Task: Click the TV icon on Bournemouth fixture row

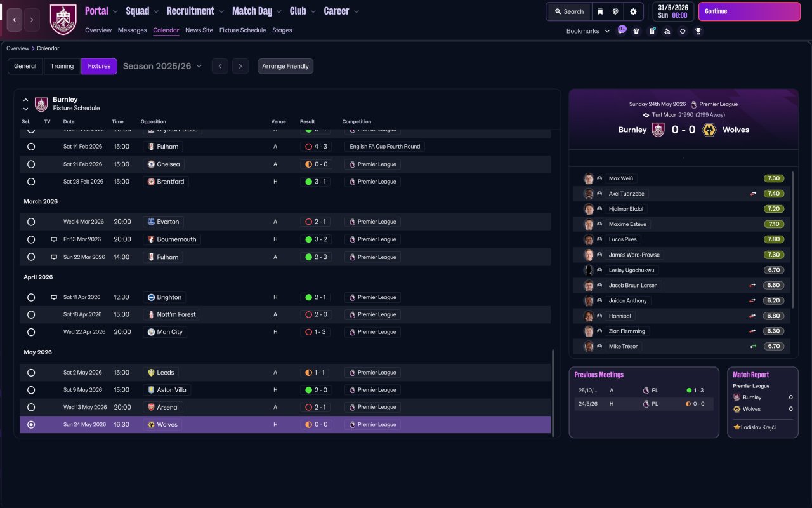Action: tap(54, 239)
